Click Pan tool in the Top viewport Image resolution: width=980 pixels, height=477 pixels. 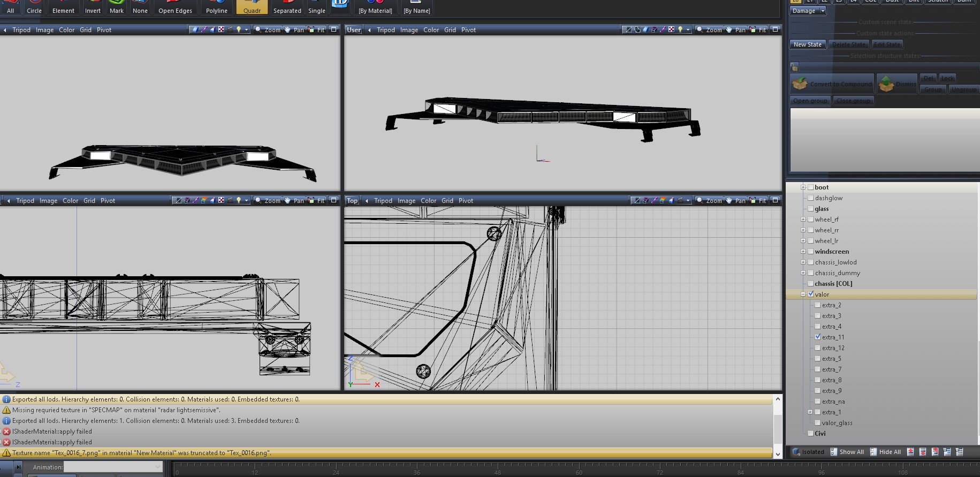(735, 201)
